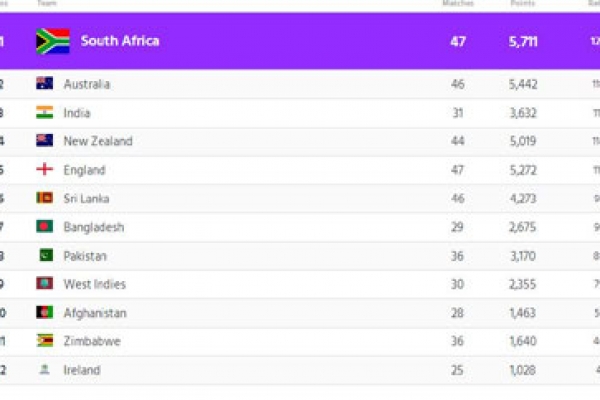The width and height of the screenshot is (600, 400).
Task: Open the South Africa team name
Action: 120,41
